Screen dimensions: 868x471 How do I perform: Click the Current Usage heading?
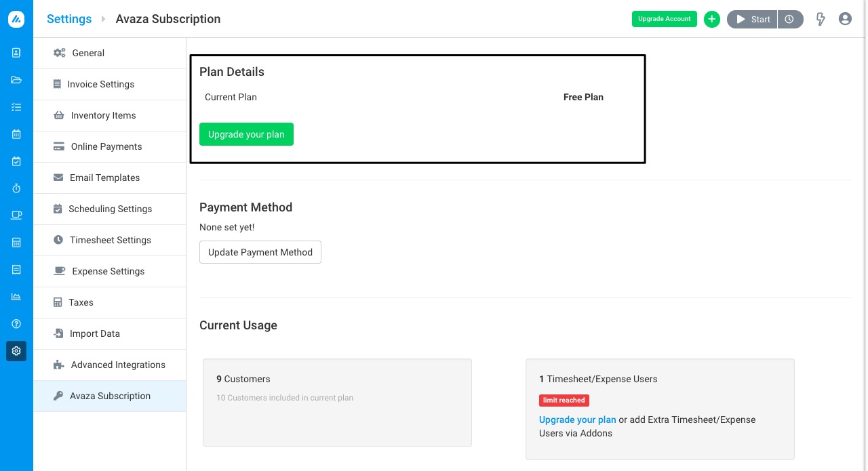click(238, 325)
